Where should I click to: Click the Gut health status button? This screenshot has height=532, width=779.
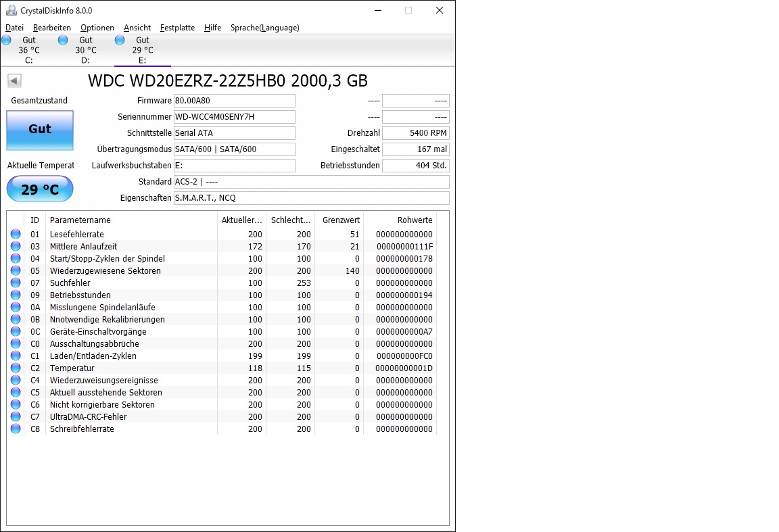coord(40,130)
